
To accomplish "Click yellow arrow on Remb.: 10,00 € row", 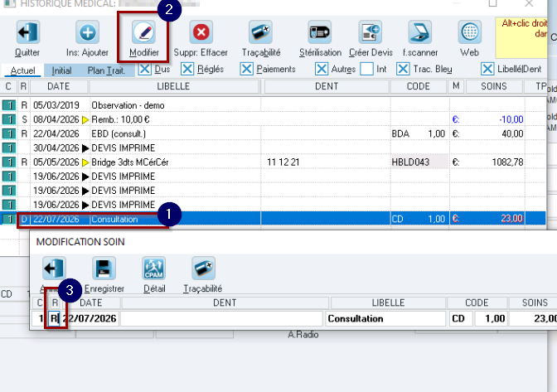I will click(85, 119).
